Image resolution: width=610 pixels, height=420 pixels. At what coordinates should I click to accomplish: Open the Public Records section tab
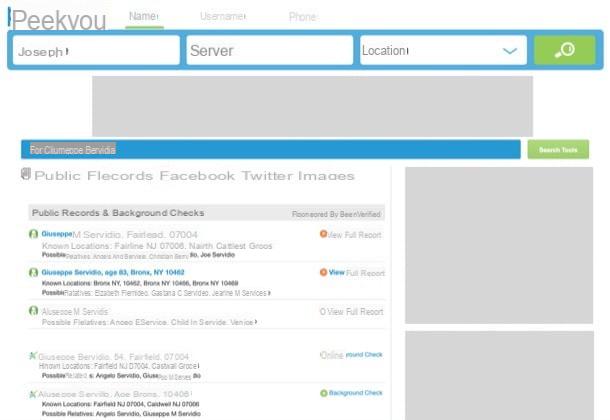click(x=93, y=176)
